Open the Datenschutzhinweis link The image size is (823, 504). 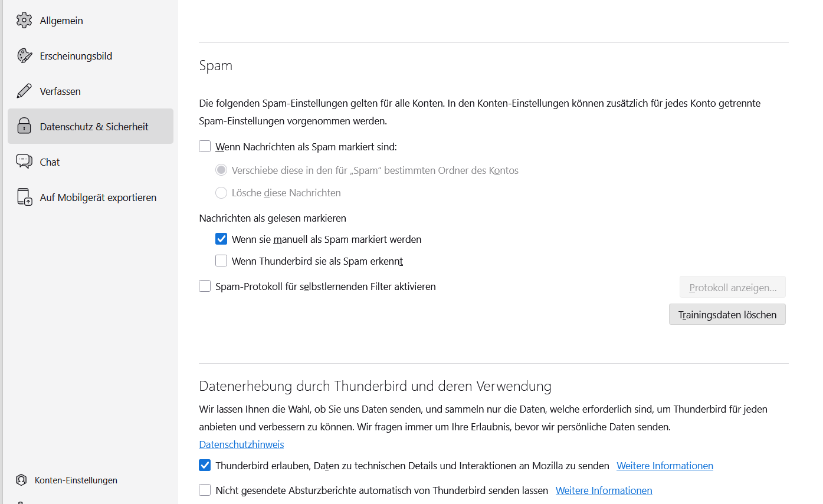241,444
